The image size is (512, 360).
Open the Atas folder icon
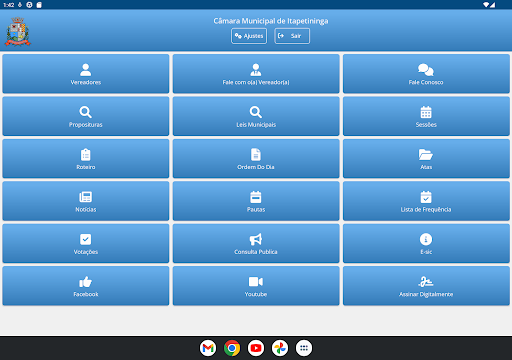coord(426,154)
